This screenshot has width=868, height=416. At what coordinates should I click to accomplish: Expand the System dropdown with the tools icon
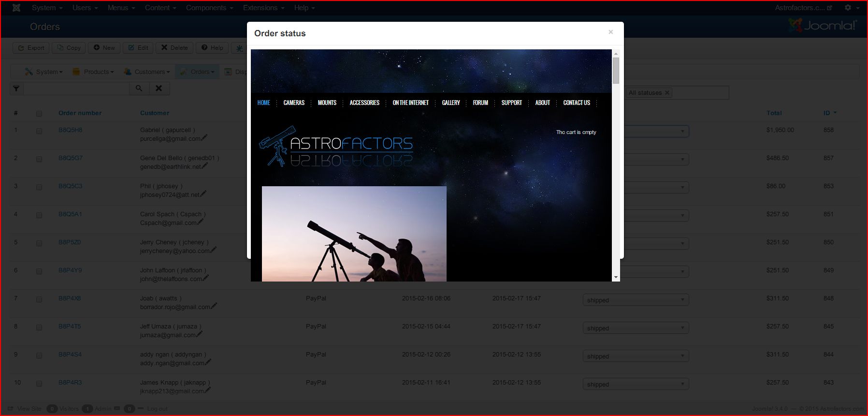43,72
